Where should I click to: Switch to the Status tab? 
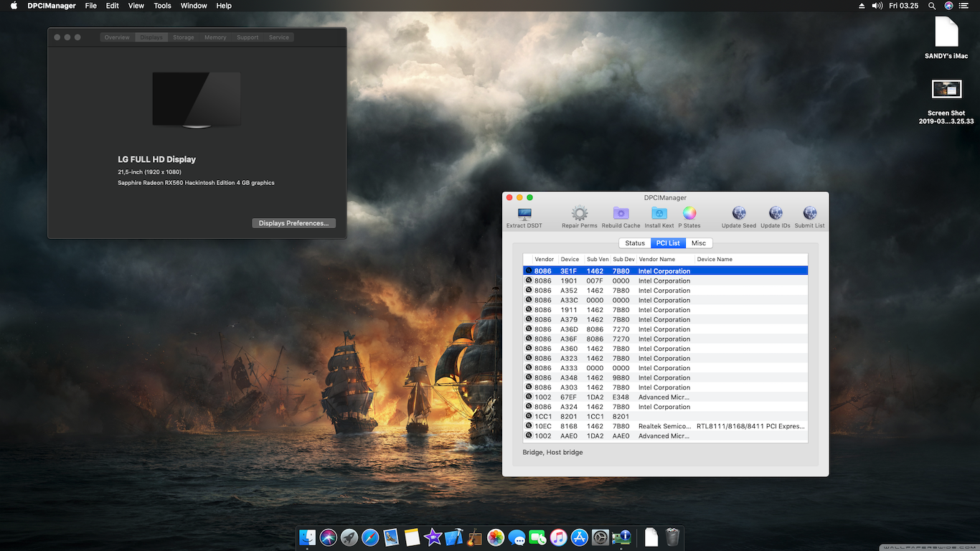[x=635, y=243]
